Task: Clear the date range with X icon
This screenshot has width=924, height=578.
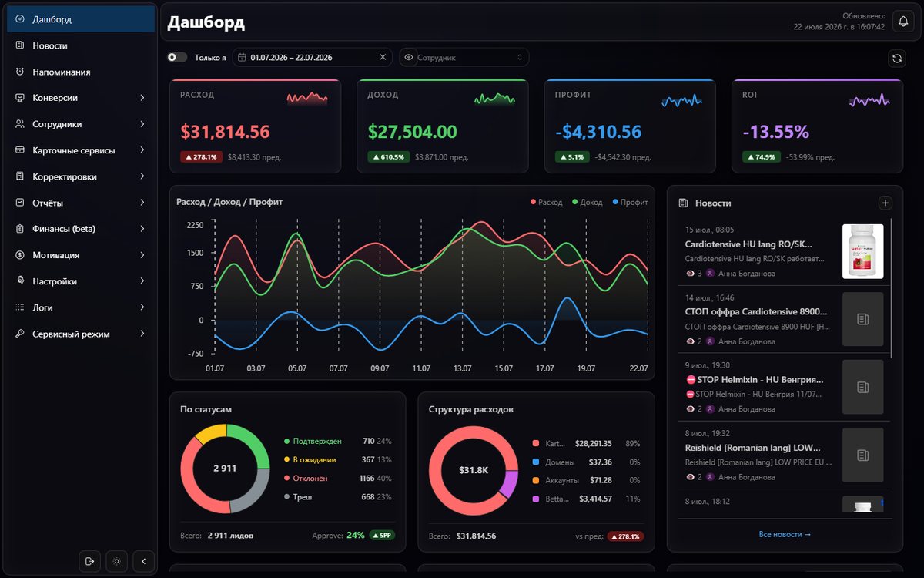Action: click(383, 57)
